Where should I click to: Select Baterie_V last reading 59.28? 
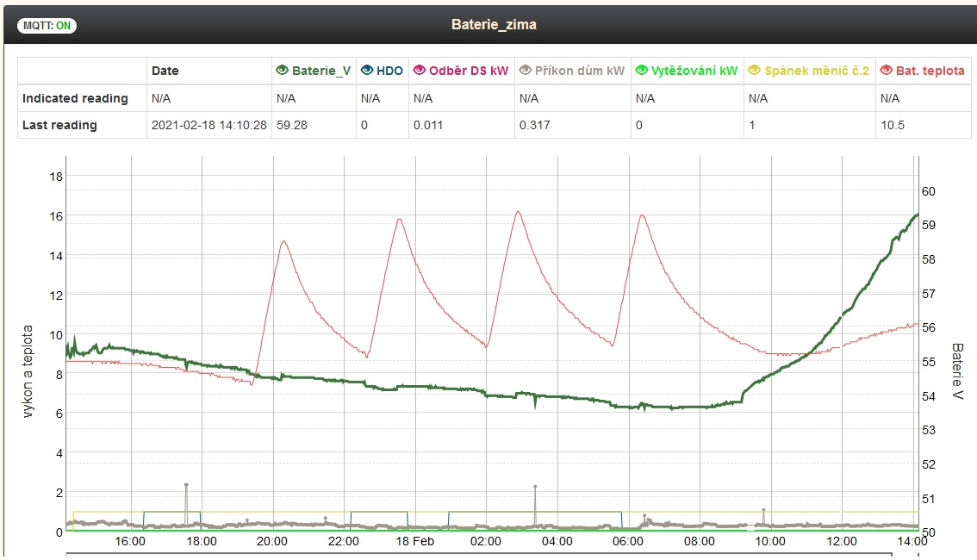(x=291, y=125)
